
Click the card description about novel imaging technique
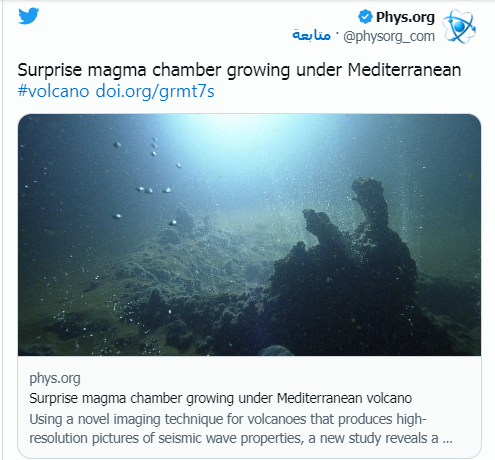tap(241, 429)
